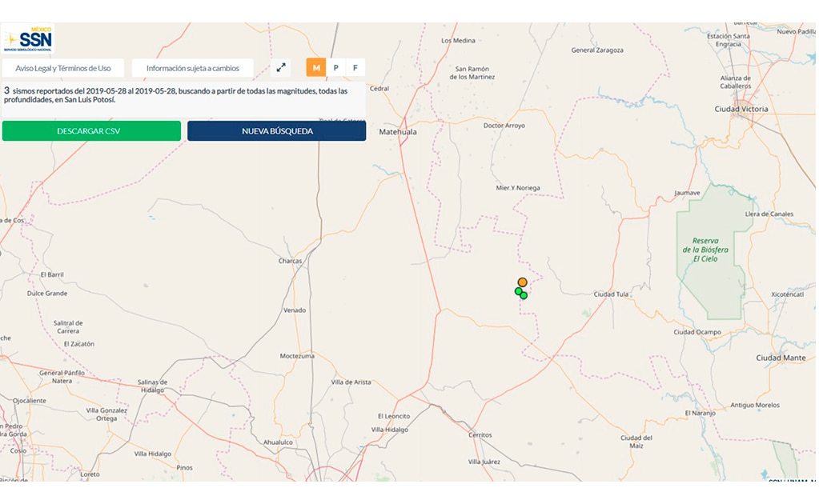Click the Reserva de la Biósfera El Cielo area

(x=705, y=250)
